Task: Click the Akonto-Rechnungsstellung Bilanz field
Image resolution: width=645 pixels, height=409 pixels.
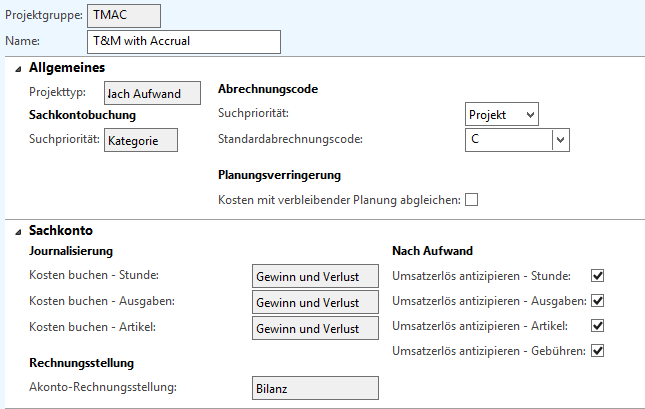Action: [x=313, y=388]
